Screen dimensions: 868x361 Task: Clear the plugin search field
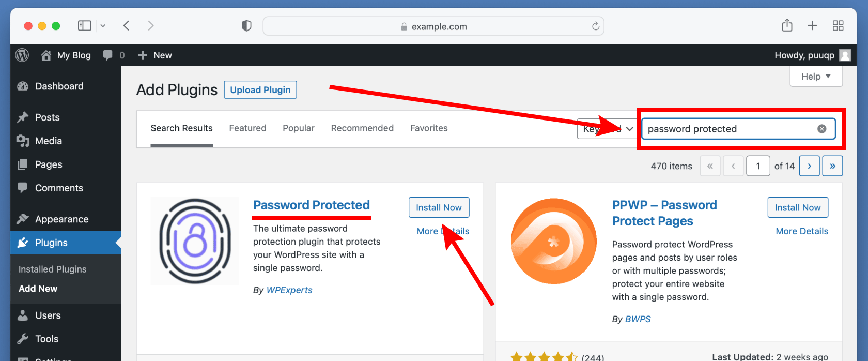coord(822,129)
